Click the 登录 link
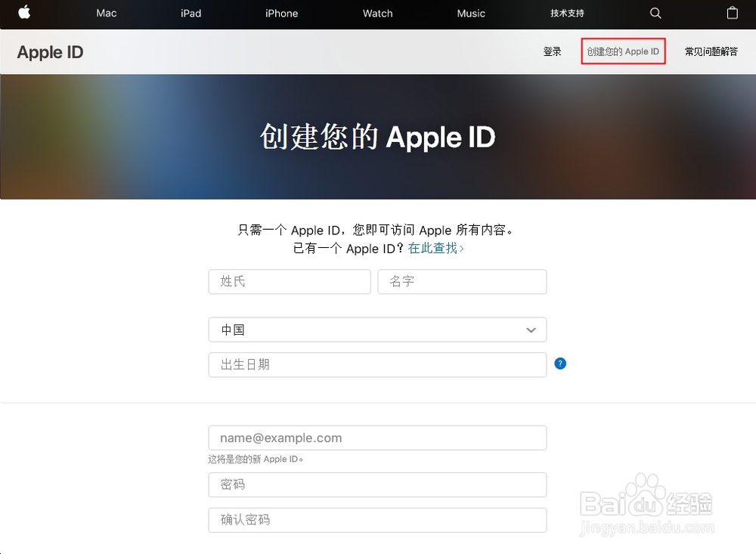This screenshot has width=756, height=554. [552, 51]
